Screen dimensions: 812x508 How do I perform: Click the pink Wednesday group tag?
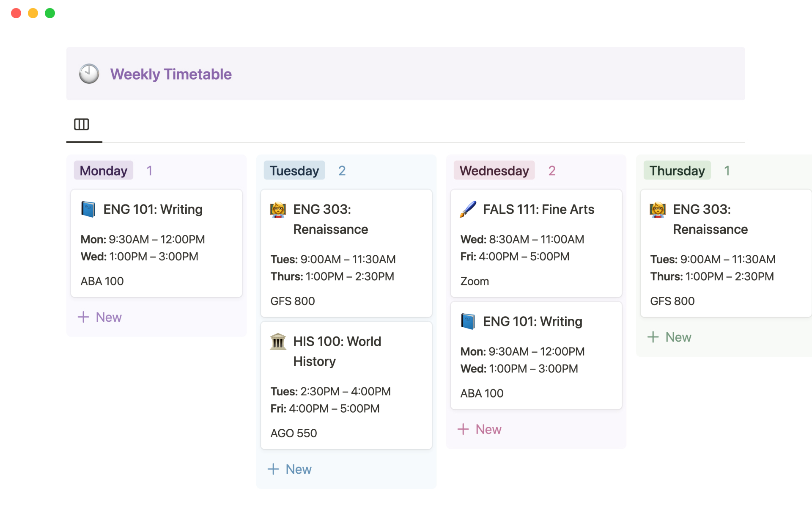click(x=494, y=171)
